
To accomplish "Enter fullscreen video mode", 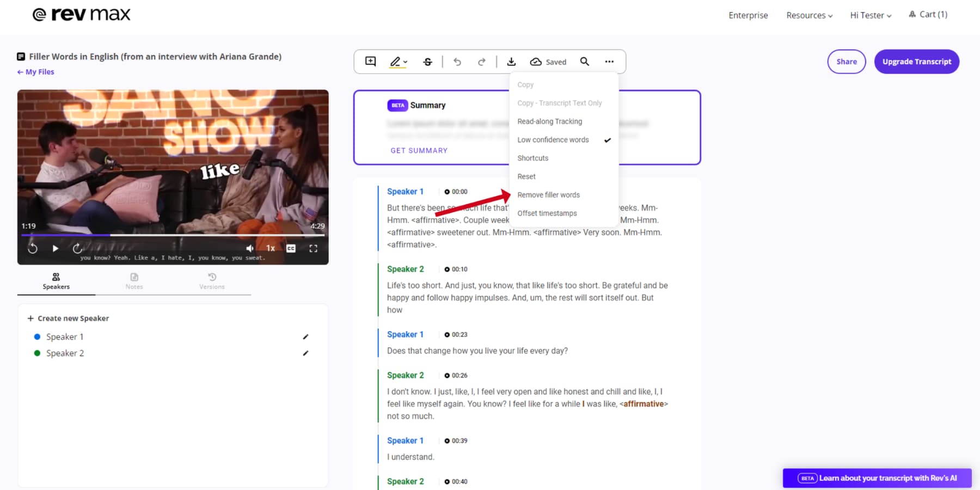I will [314, 248].
